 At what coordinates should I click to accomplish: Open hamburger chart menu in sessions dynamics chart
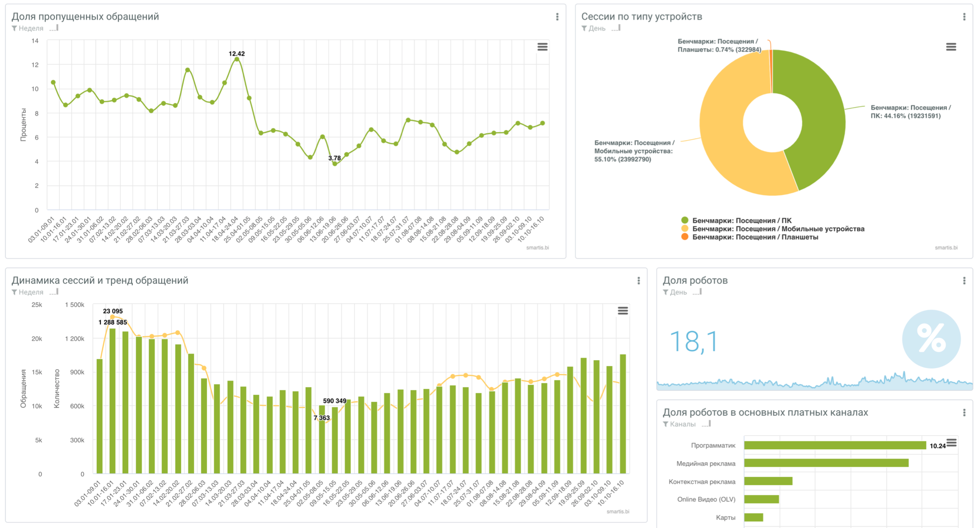[x=622, y=311]
